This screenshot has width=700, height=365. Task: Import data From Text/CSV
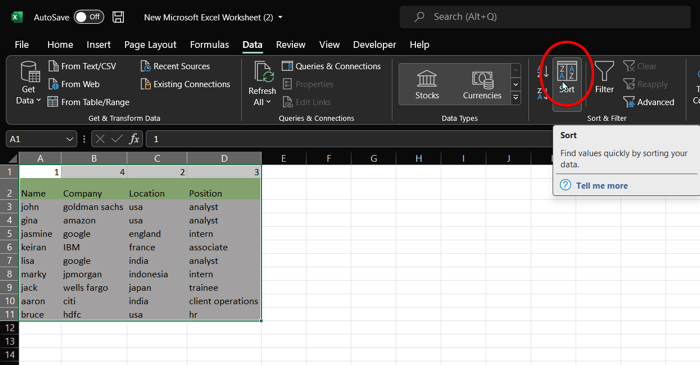(82, 66)
